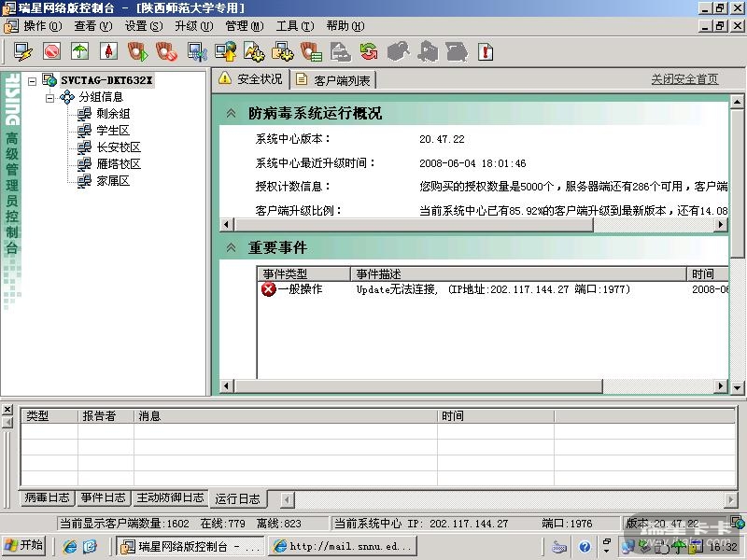Viewport: 747px width, 560px height.
Task: Click the glove with green list toolbar icon
Action: (312, 51)
